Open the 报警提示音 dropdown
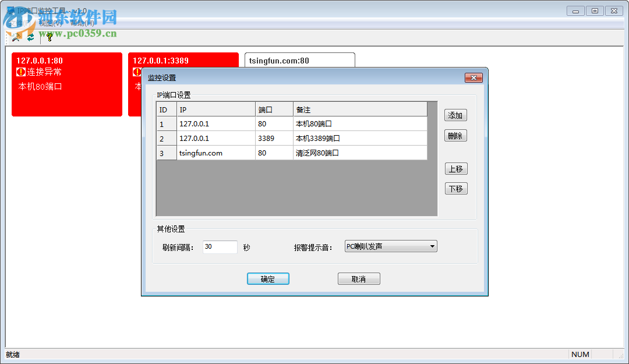The image size is (629, 364). click(432, 246)
